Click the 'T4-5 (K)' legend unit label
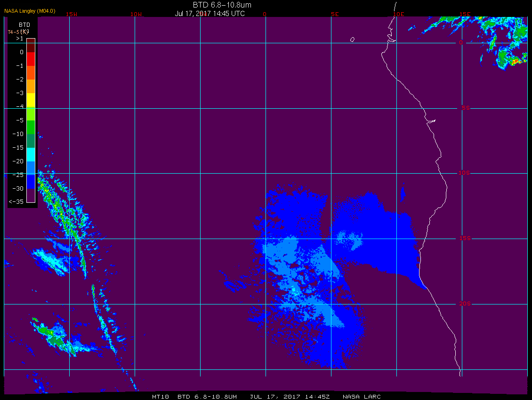Viewport: 532px width, 400px height. [18, 32]
